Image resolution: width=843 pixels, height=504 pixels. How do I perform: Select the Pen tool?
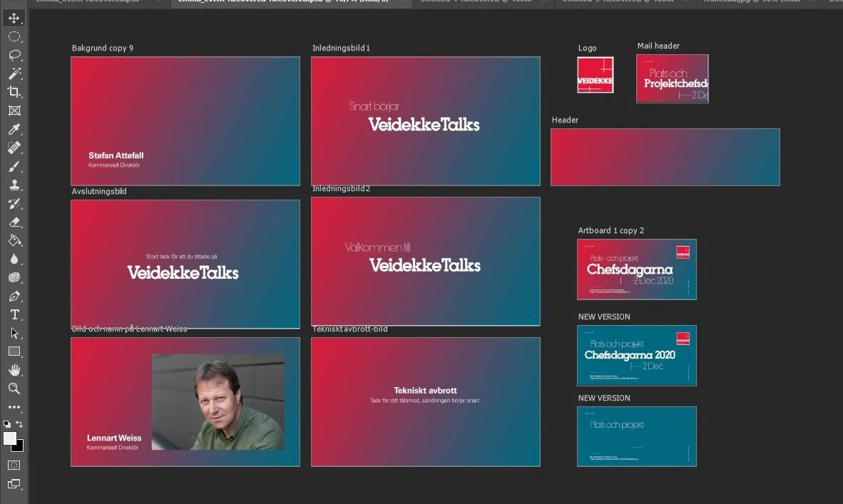(x=14, y=296)
